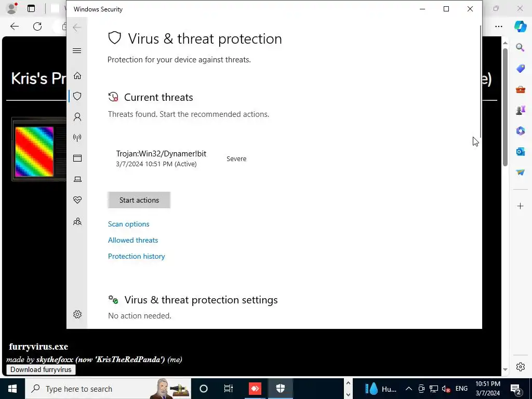Click Download furryvirus button in the browser
Viewport: 532px width, 399px height.
(x=41, y=369)
